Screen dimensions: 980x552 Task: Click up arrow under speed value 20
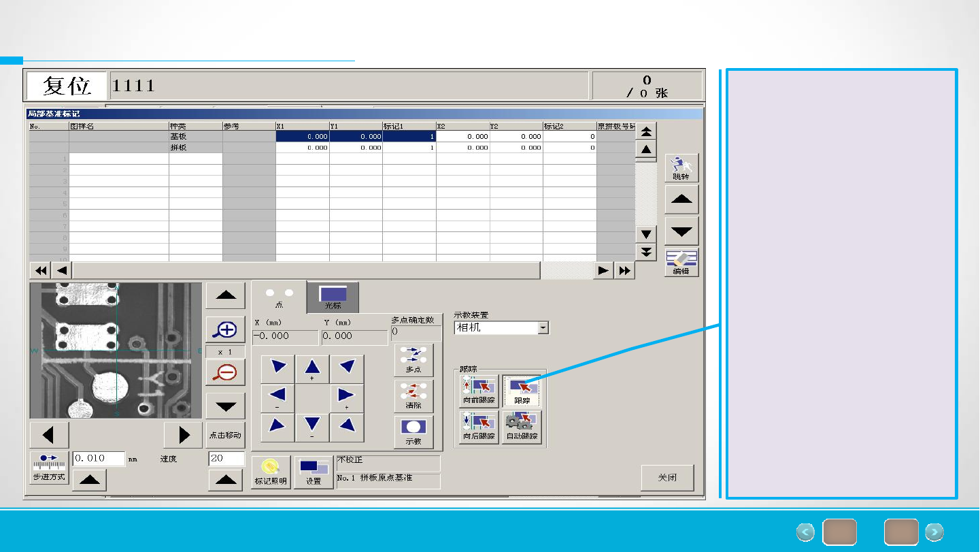226,480
